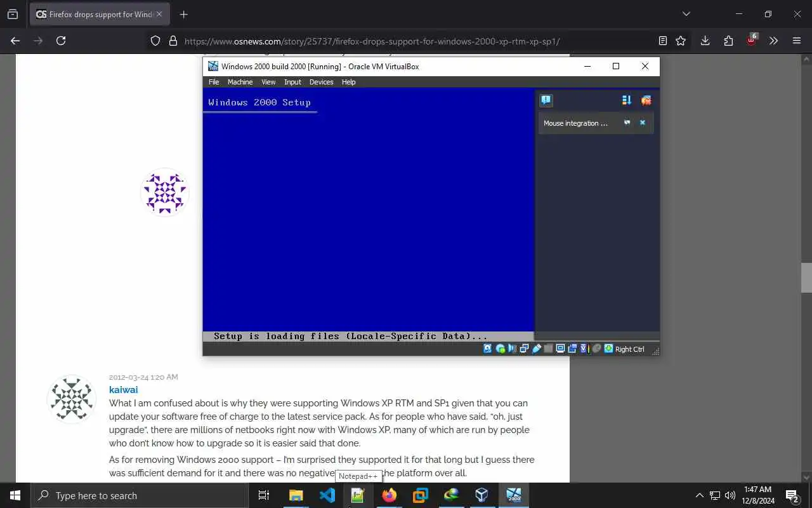The width and height of the screenshot is (812, 508).
Task: Switch to VMware Workstation in the taskbar
Action: tap(420, 495)
